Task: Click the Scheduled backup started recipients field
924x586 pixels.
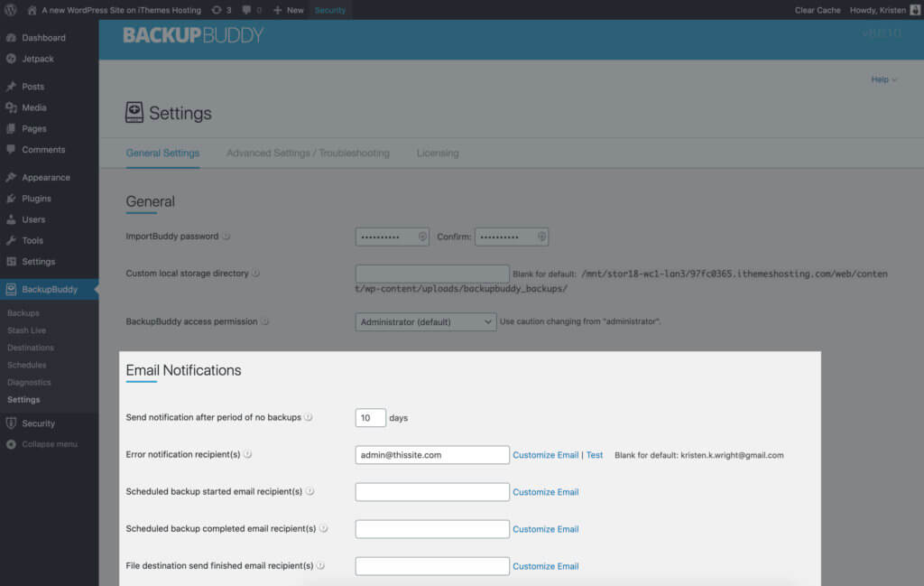Action: click(432, 492)
